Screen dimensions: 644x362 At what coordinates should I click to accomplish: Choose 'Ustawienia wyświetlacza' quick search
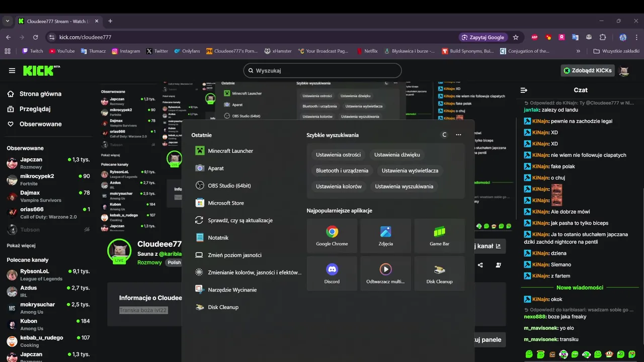(410, 170)
